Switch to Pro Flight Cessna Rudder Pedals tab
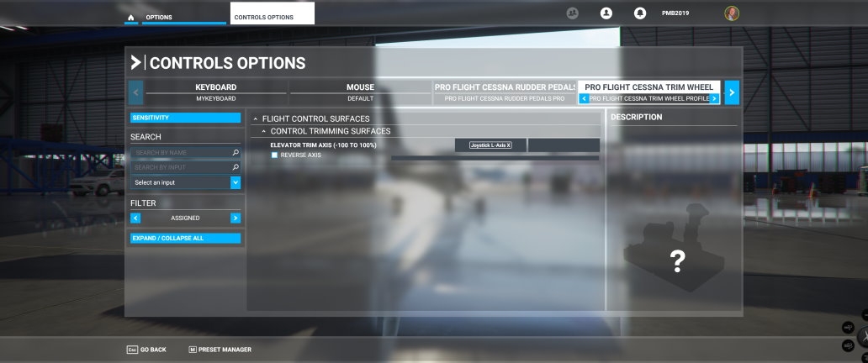 [505, 92]
